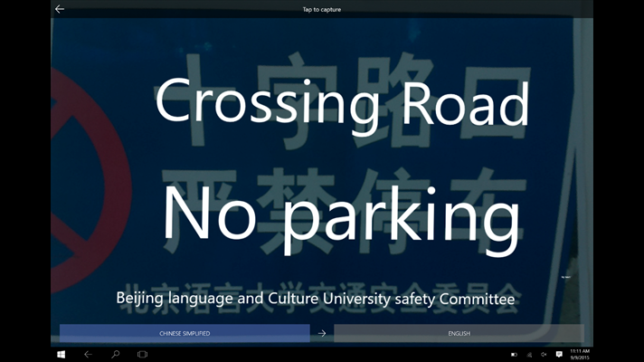Select Chinese Simplified source language
This screenshot has width=644, height=362.
pyautogui.click(x=185, y=334)
